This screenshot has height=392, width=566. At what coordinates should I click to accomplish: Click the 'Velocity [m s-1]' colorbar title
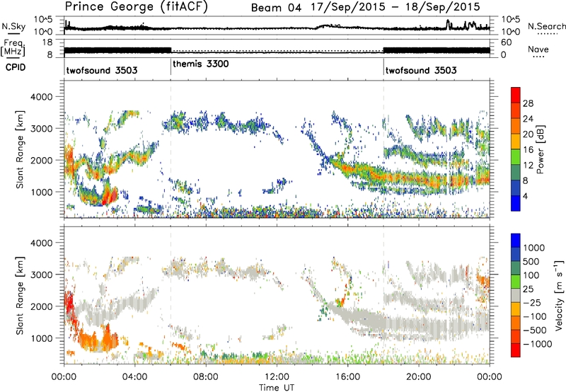pos(559,295)
